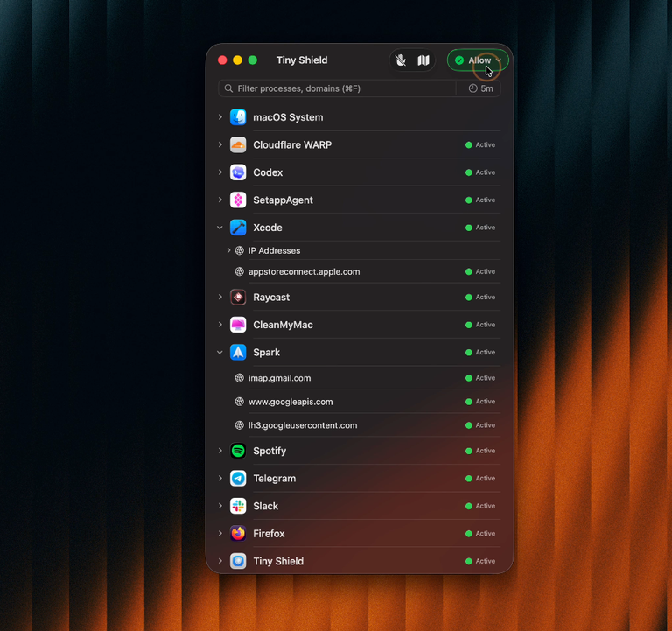
Task: Toggle Active status for Cloudflare WARP
Action: point(480,145)
